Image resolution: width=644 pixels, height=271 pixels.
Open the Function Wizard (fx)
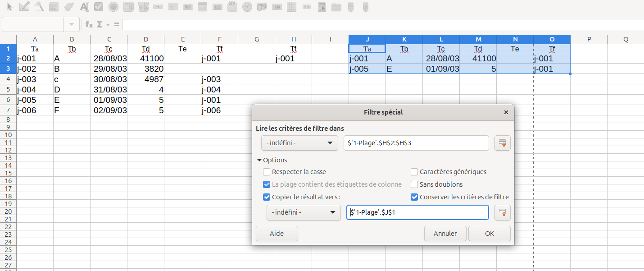pyautogui.click(x=89, y=24)
